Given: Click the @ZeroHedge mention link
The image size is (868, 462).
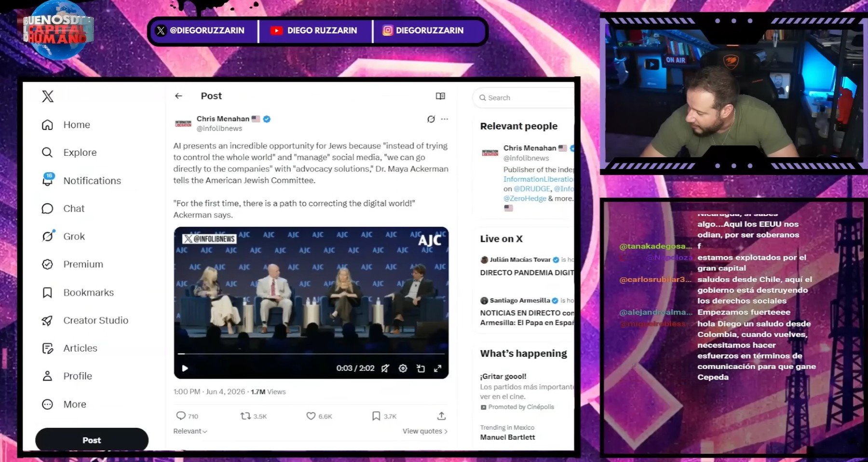Looking at the screenshot, I should (x=525, y=198).
